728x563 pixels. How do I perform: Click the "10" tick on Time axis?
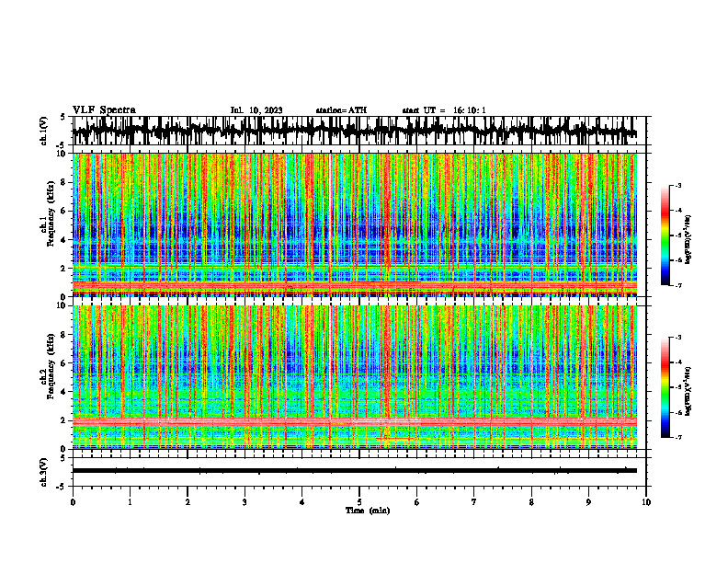tap(646, 502)
